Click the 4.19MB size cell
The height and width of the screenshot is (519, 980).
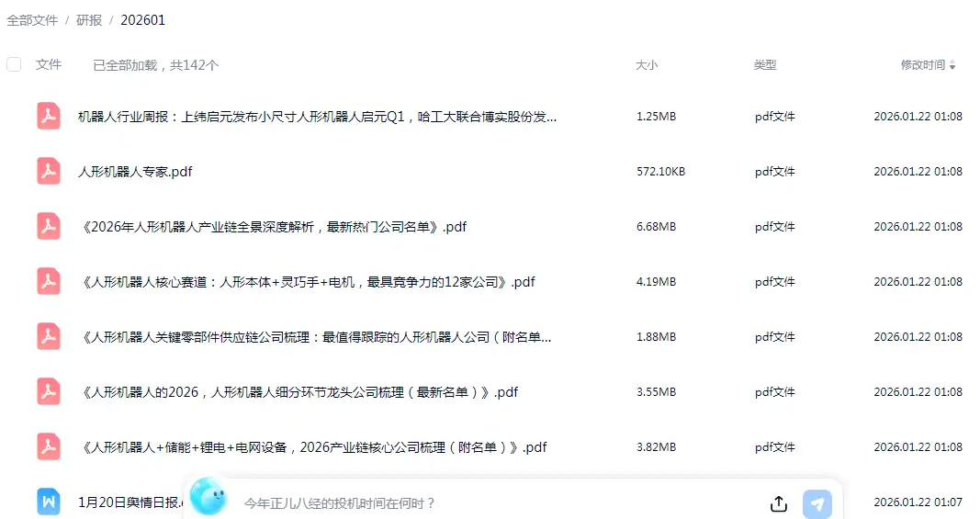click(x=657, y=281)
